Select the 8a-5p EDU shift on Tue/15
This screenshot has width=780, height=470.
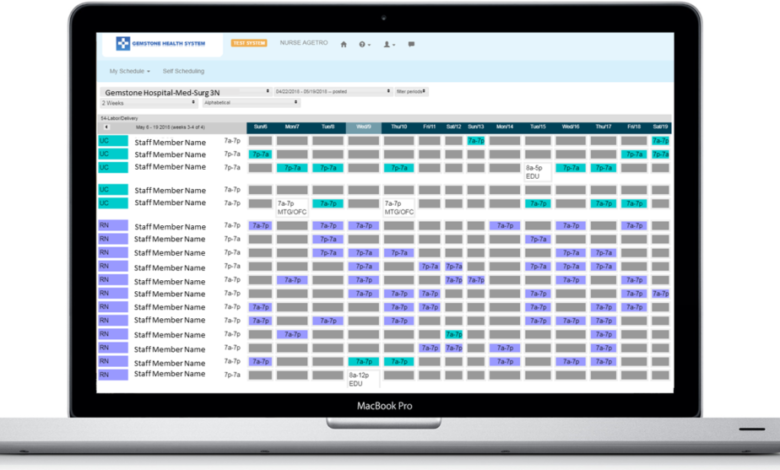point(536,171)
